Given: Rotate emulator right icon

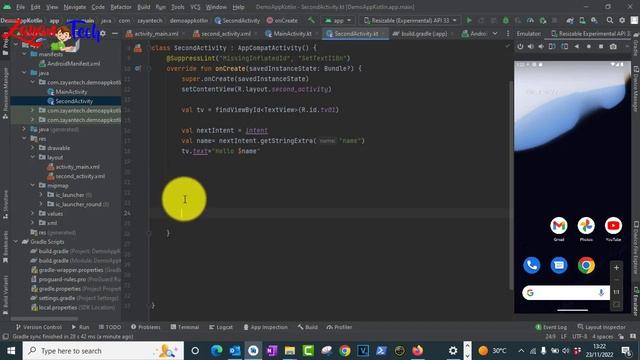Looking at the screenshot, I should point(564,47).
